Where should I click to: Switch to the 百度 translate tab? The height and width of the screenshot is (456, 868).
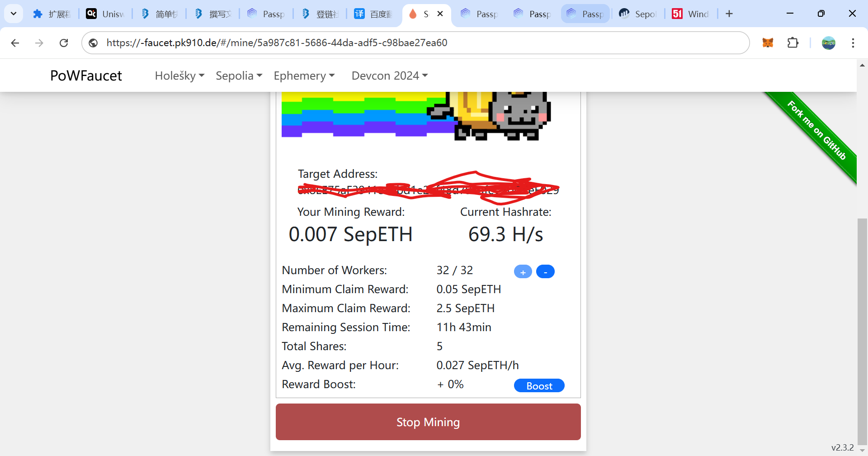(373, 14)
